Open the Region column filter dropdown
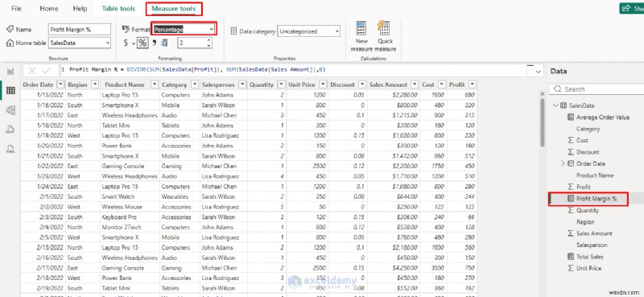This screenshot has height=297, width=644. 95,85
